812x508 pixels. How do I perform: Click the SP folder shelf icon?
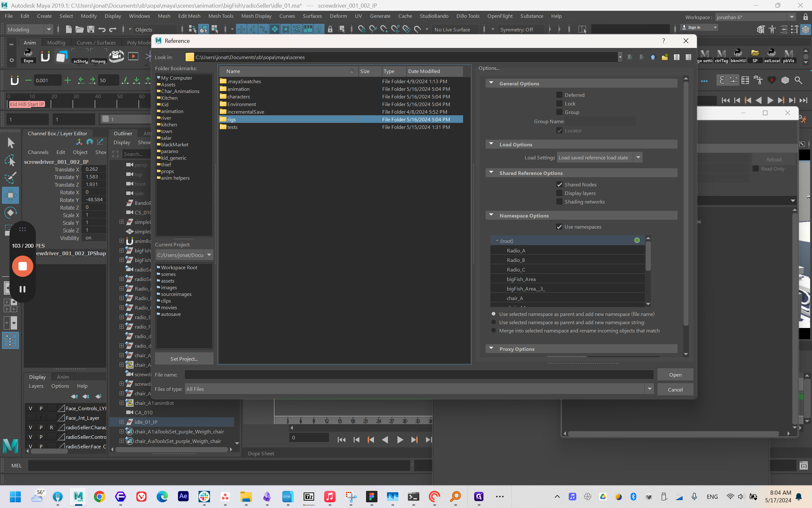755,56
